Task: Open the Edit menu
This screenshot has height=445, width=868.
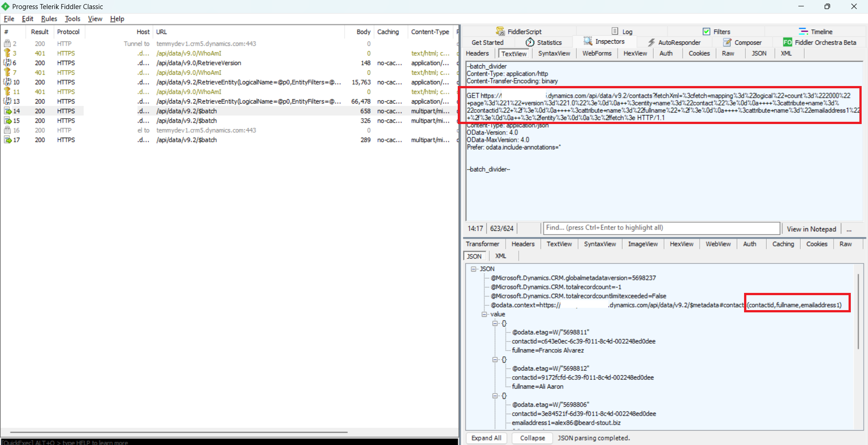Action: (28, 19)
